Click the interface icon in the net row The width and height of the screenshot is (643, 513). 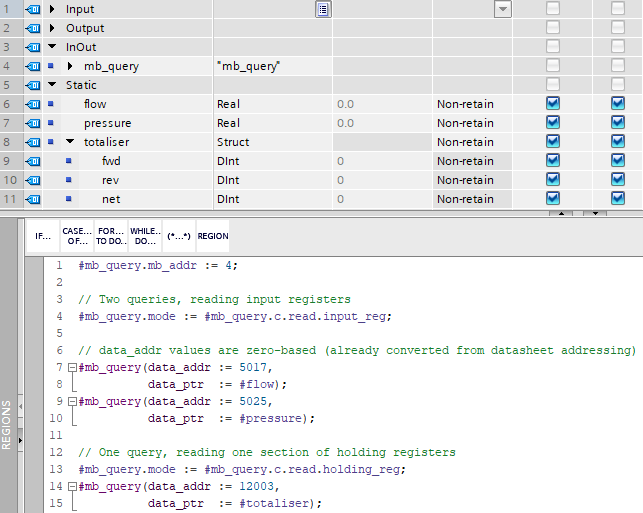(33, 199)
